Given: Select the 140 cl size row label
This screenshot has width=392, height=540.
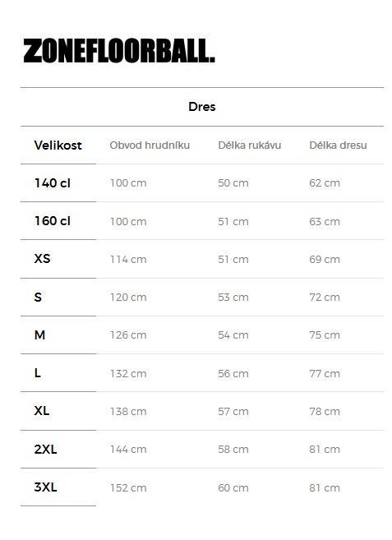Looking at the screenshot, I should [x=53, y=183].
